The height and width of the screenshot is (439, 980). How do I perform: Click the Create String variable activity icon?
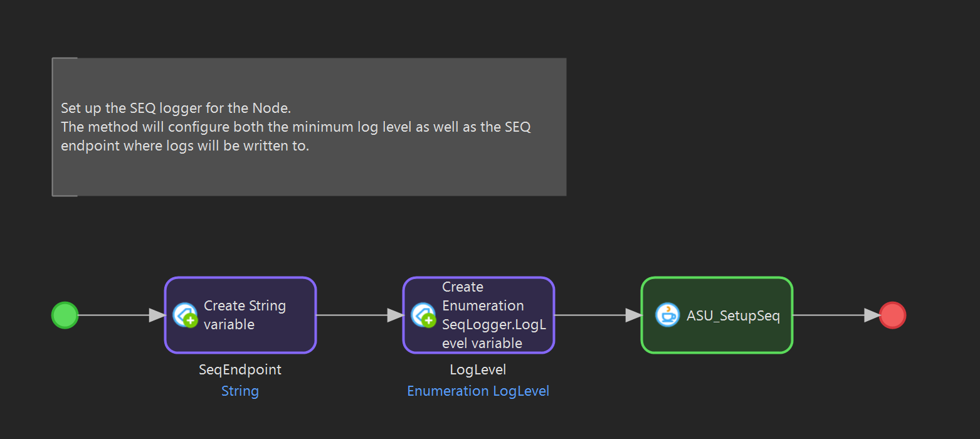click(x=185, y=315)
